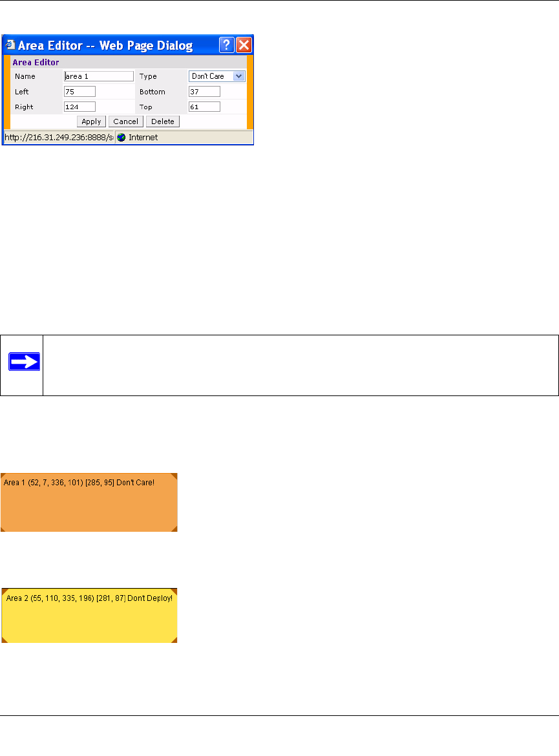Click the Cancel button
Viewport: 559px width, 756px height.
[x=125, y=121]
